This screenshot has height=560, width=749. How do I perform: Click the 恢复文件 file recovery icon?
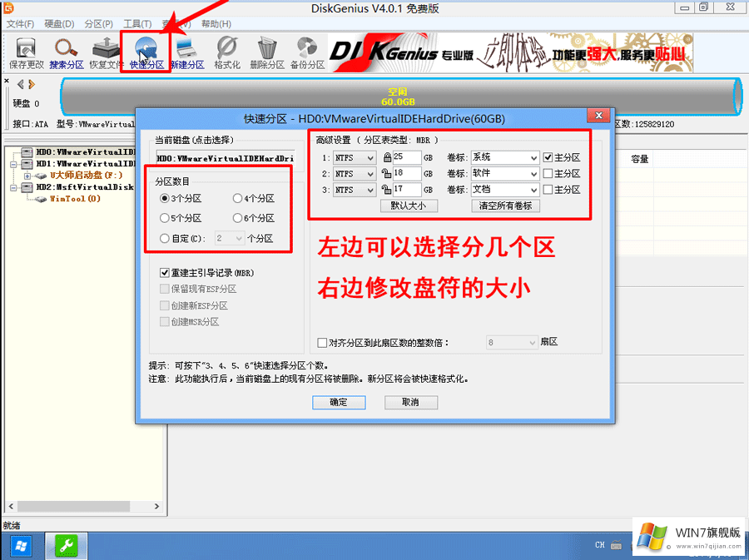(105, 52)
